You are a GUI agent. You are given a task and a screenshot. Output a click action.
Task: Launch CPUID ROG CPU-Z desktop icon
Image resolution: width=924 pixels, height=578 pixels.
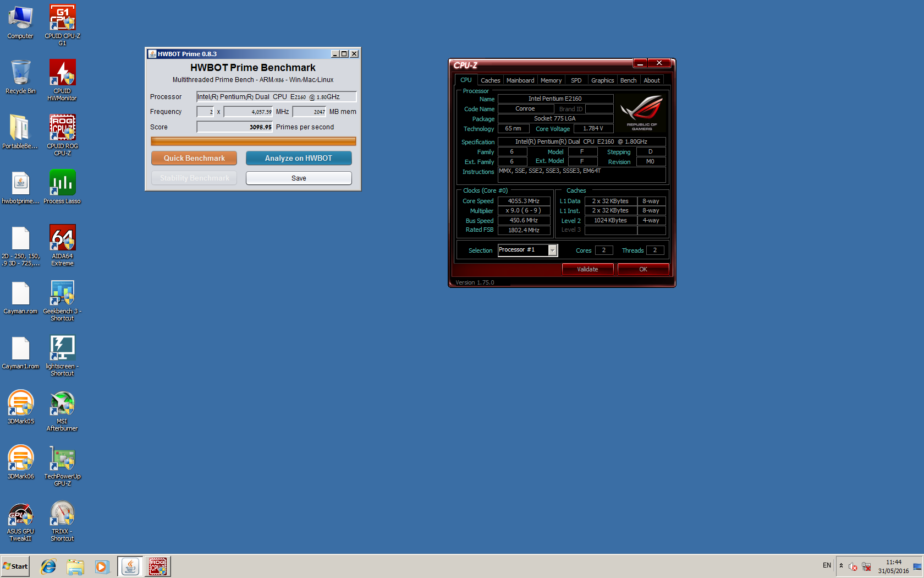(x=62, y=135)
